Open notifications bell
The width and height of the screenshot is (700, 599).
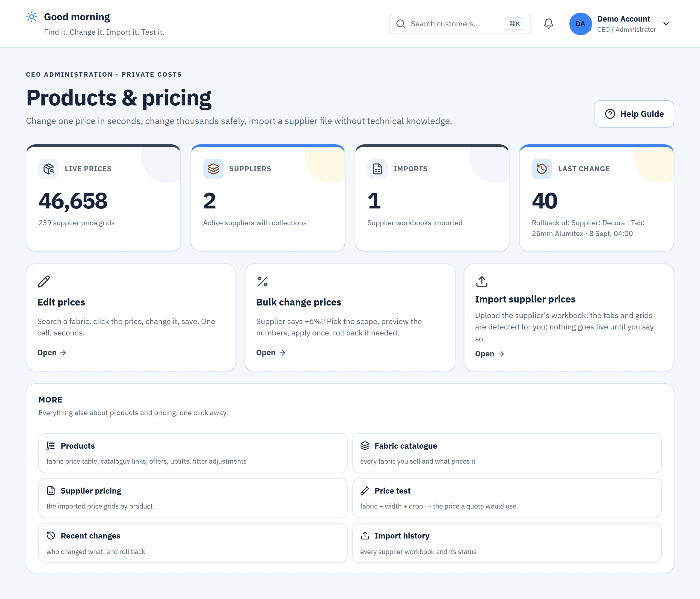tap(548, 24)
